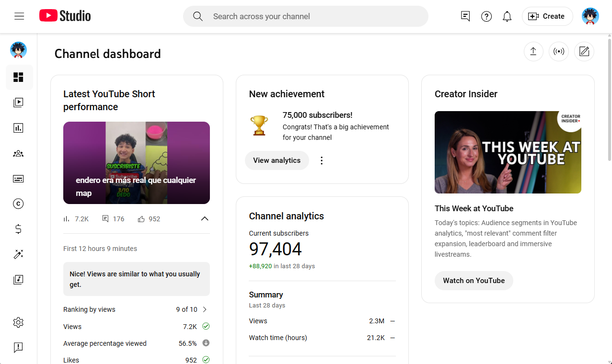612x364 pixels.
Task: Click the 75,000 subscribers! heading
Action: tap(318, 115)
